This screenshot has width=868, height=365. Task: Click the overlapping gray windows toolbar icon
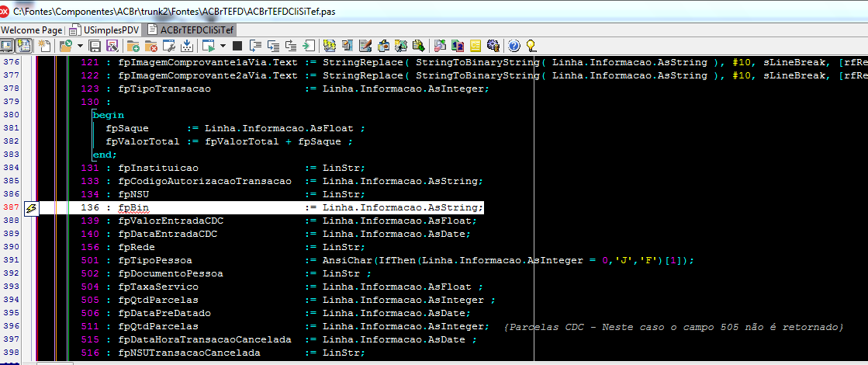[x=348, y=45]
